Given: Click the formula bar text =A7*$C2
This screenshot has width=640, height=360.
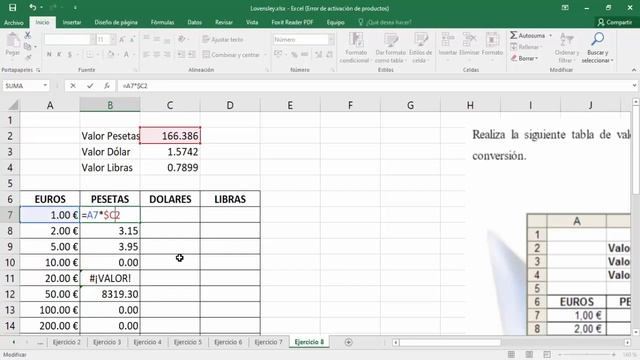Looking at the screenshot, I should pyautogui.click(x=135, y=86).
